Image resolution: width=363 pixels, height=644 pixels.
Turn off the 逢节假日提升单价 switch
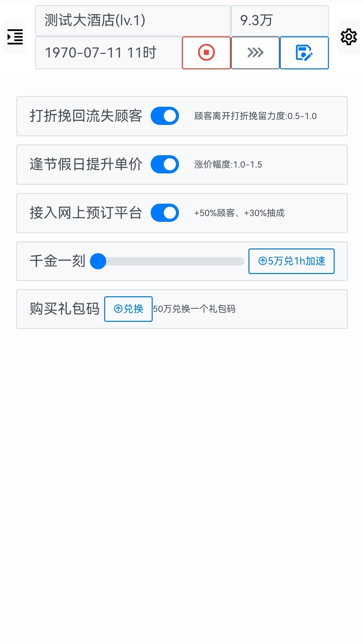tap(164, 164)
